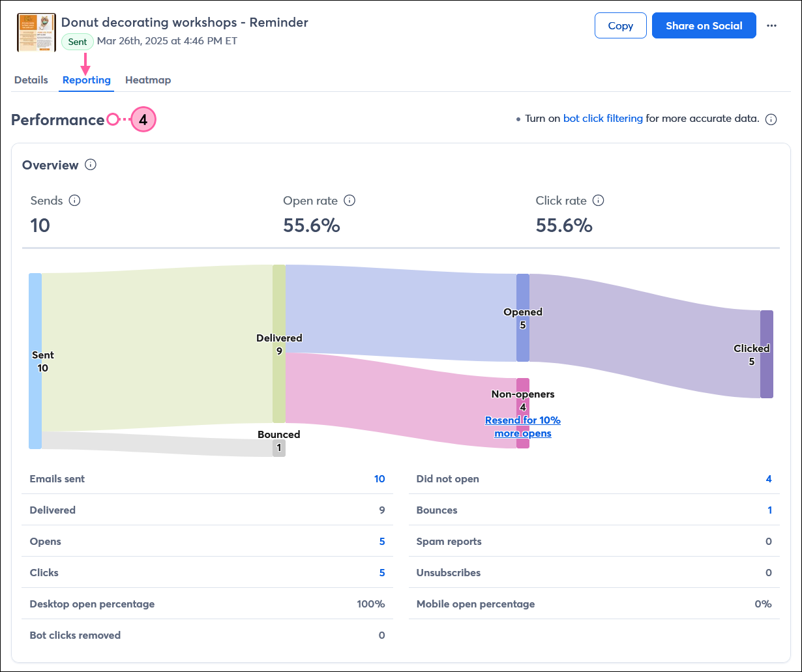Click the info icon beside Sends
The image size is (802, 672).
pyautogui.click(x=75, y=201)
